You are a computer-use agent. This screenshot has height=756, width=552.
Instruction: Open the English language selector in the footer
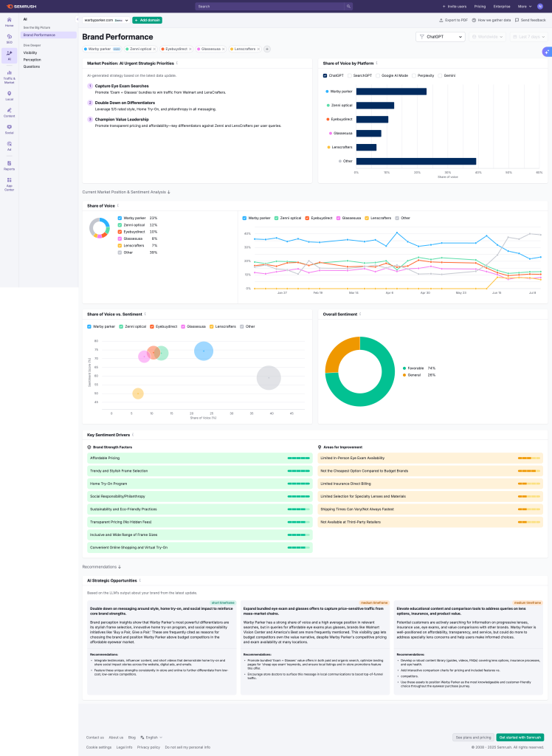151,738
